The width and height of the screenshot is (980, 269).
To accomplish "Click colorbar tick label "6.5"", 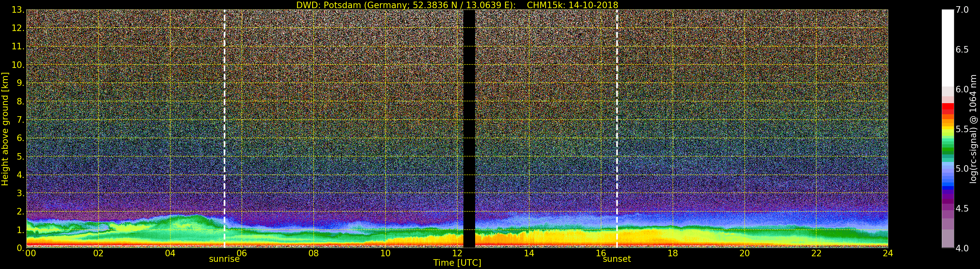I will click(962, 50).
